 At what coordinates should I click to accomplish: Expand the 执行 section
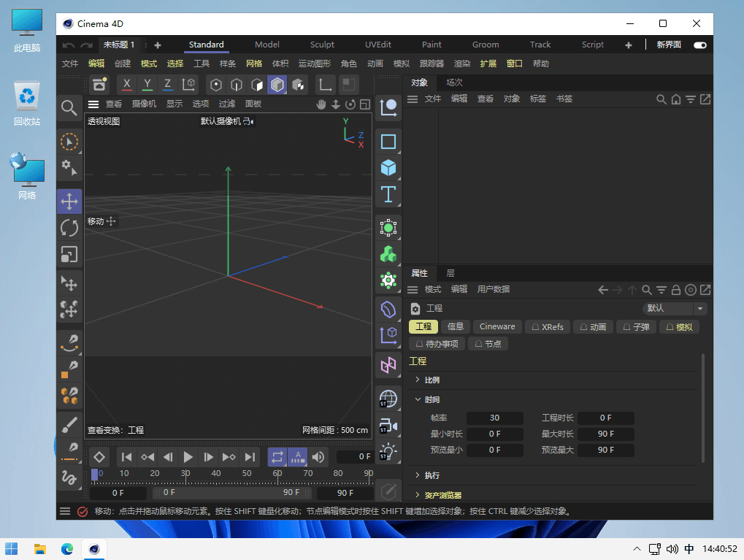tap(417, 475)
